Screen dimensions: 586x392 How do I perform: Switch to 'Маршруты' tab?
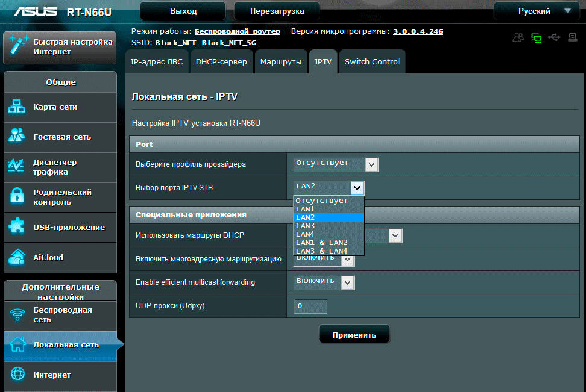coord(281,61)
